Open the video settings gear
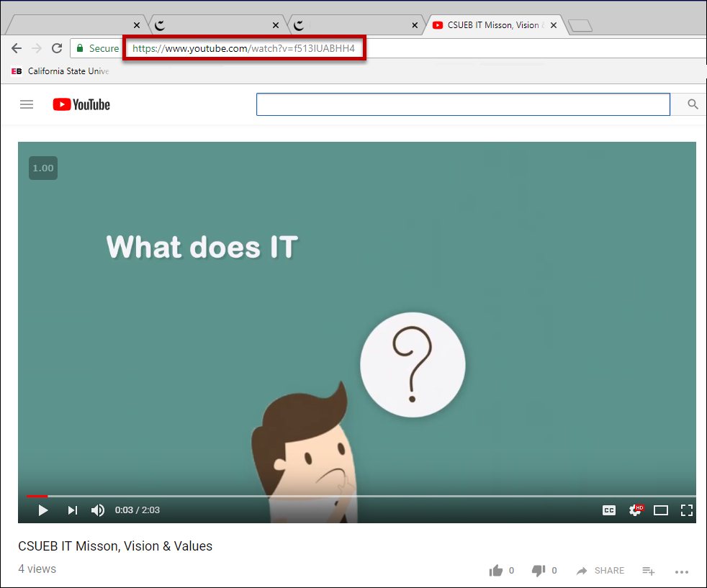The height and width of the screenshot is (588, 707). tap(635, 510)
